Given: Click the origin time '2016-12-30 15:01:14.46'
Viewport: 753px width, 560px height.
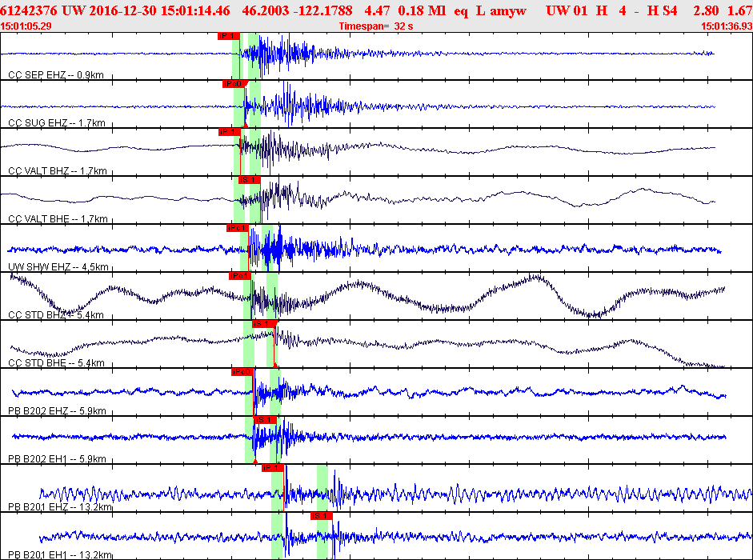Looking at the screenshot, I should coord(160,10).
